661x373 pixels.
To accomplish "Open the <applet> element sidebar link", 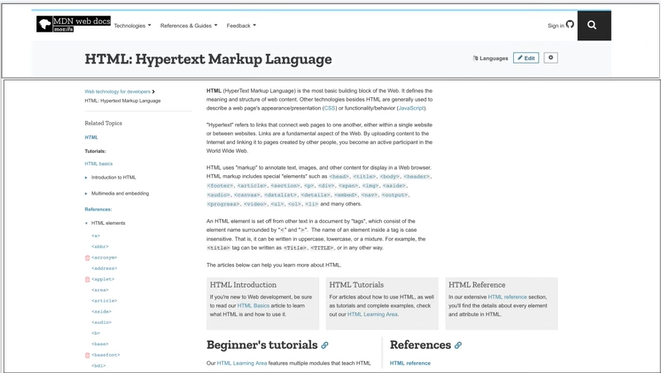I will (x=103, y=279).
